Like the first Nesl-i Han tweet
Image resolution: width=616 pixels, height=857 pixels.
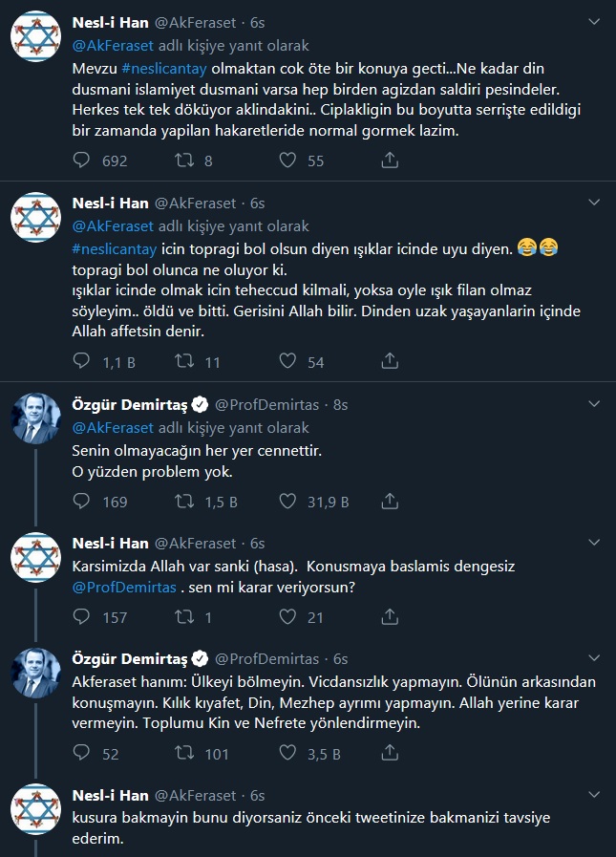[287, 161]
